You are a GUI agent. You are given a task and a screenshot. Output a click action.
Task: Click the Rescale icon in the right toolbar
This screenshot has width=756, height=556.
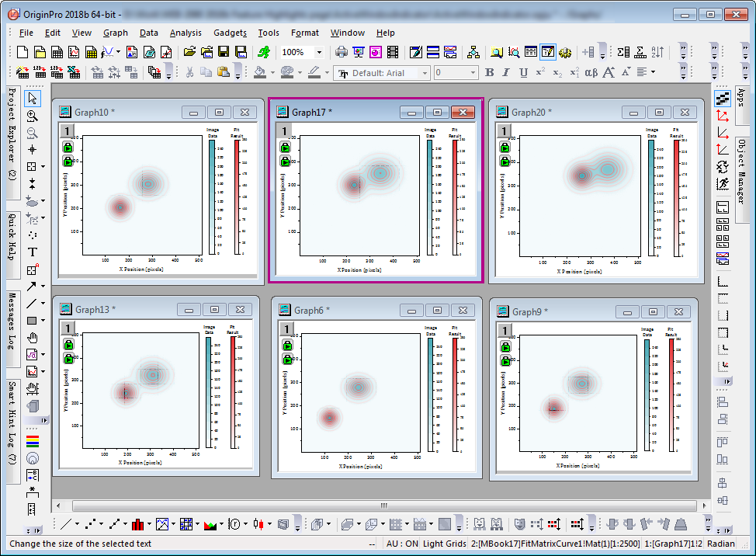pos(723,116)
